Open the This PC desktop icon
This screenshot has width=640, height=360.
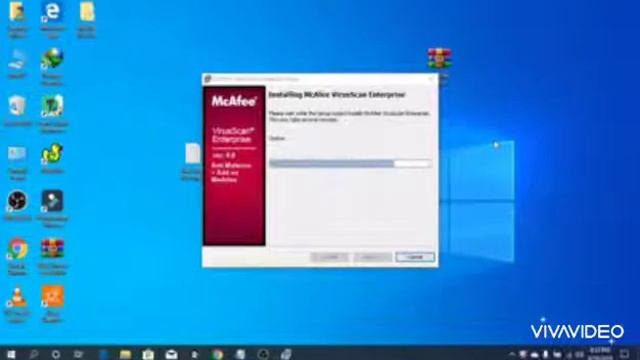click(x=17, y=64)
